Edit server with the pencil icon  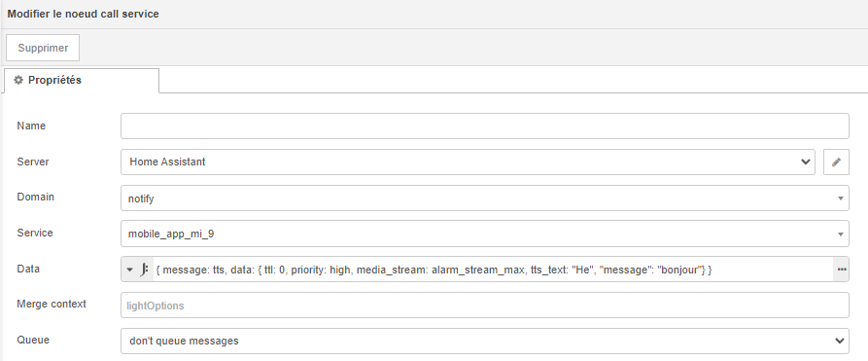click(x=836, y=162)
